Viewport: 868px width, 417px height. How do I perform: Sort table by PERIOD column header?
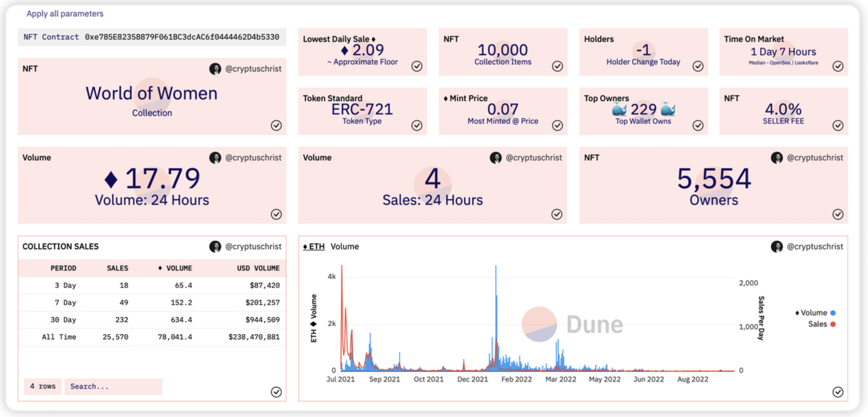pyautogui.click(x=64, y=268)
